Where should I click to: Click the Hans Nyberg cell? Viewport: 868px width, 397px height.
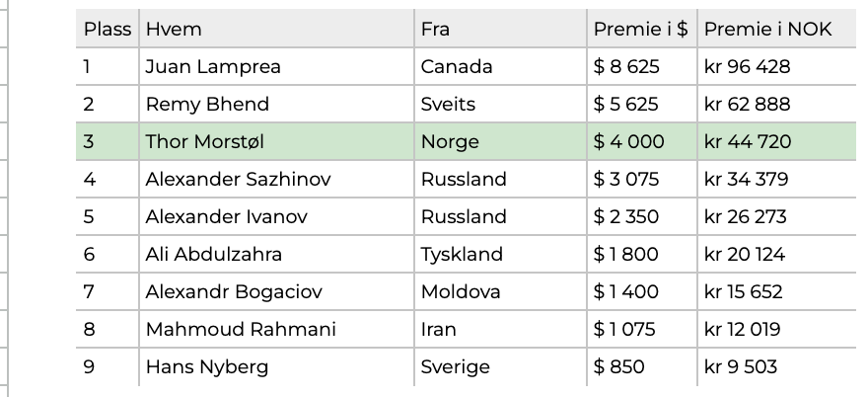277,367
